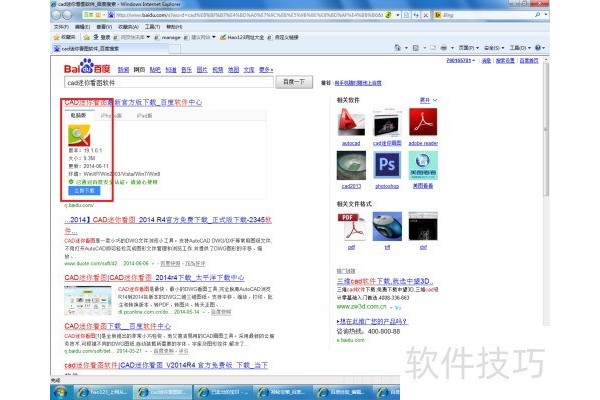The image size is (600, 400).
Task: Click the blue 立即下载 download button
Action: (84, 191)
